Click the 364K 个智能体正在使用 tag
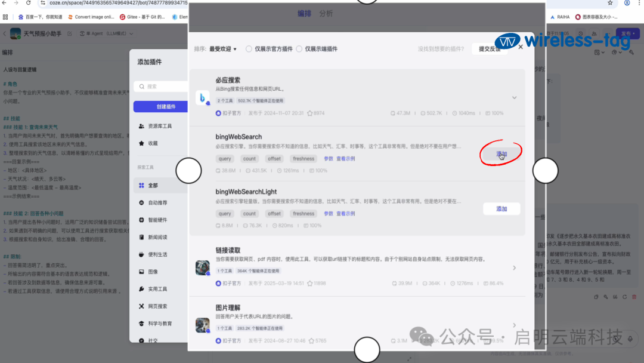The height and width of the screenshot is (363, 644). (258, 271)
